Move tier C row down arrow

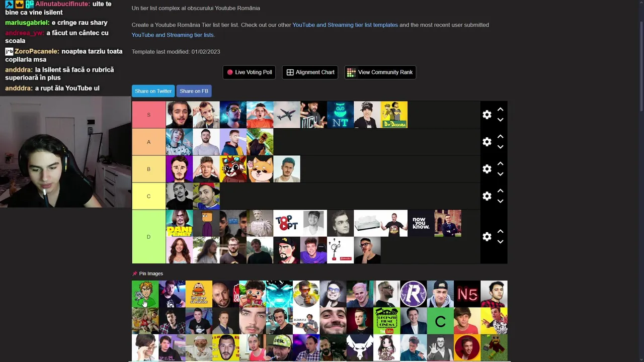[x=500, y=201]
